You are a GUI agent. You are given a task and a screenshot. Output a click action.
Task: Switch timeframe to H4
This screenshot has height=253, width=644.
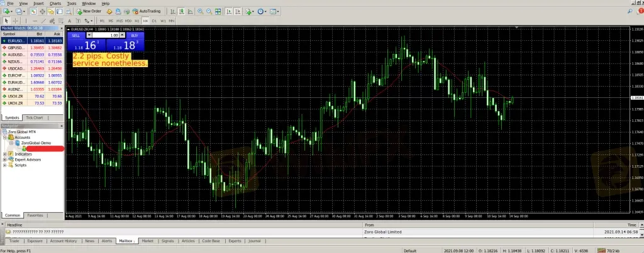click(145, 21)
